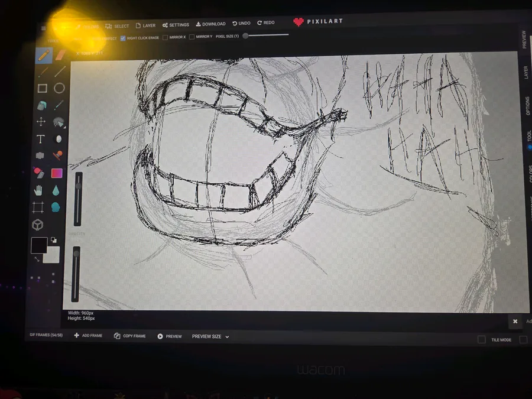The image size is (532, 399).
Task: Toggle Tile Mode checkbox
Action: tap(481, 339)
